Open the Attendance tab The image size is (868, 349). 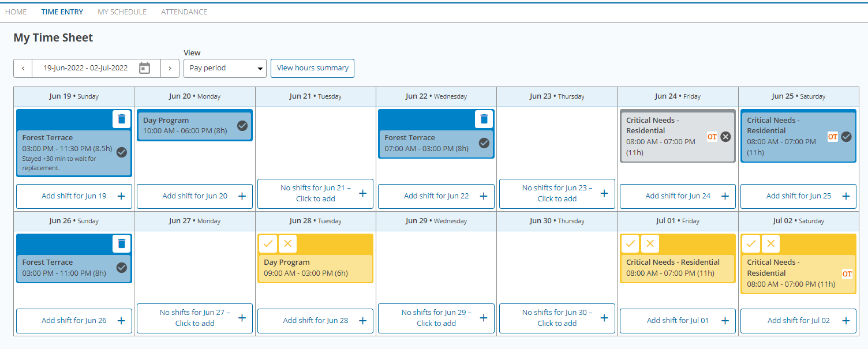click(184, 12)
